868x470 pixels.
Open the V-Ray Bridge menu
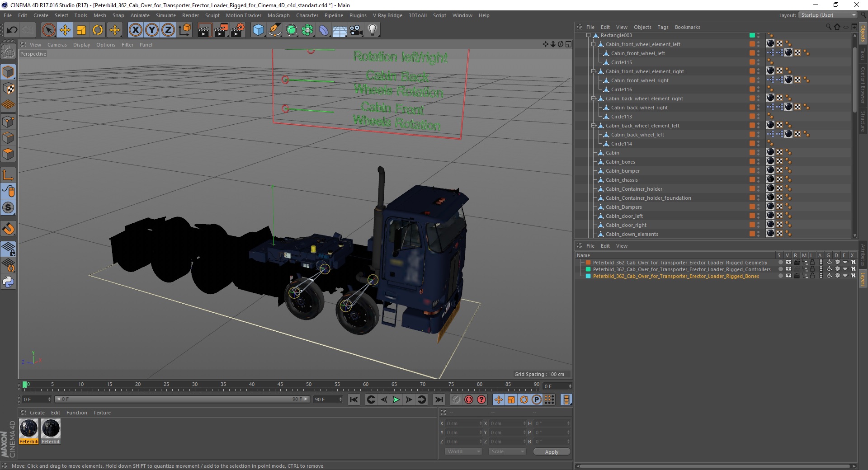(387, 15)
